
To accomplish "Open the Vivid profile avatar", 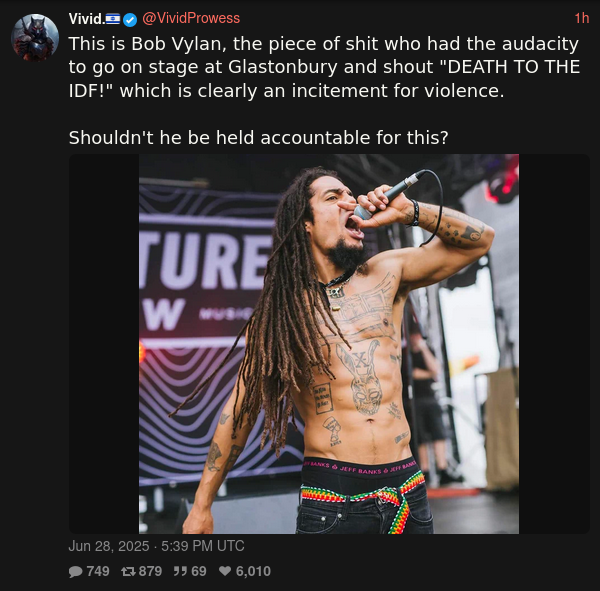I will click(x=35, y=38).
